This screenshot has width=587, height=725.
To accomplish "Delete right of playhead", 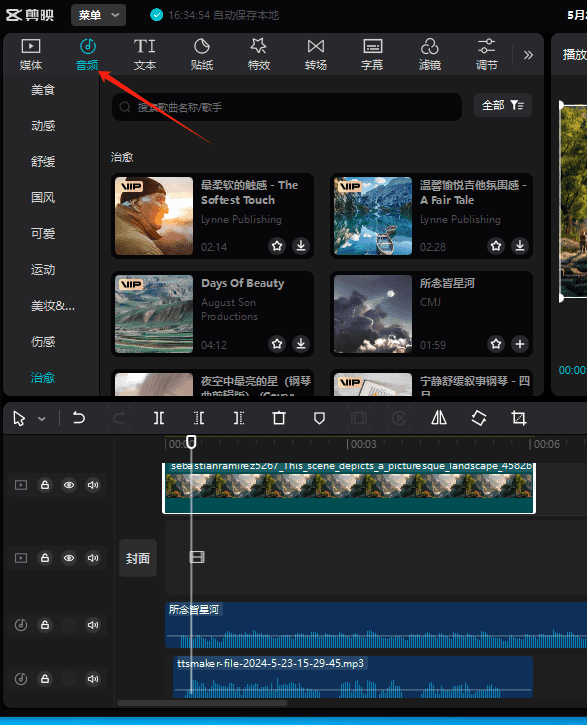I will point(239,418).
